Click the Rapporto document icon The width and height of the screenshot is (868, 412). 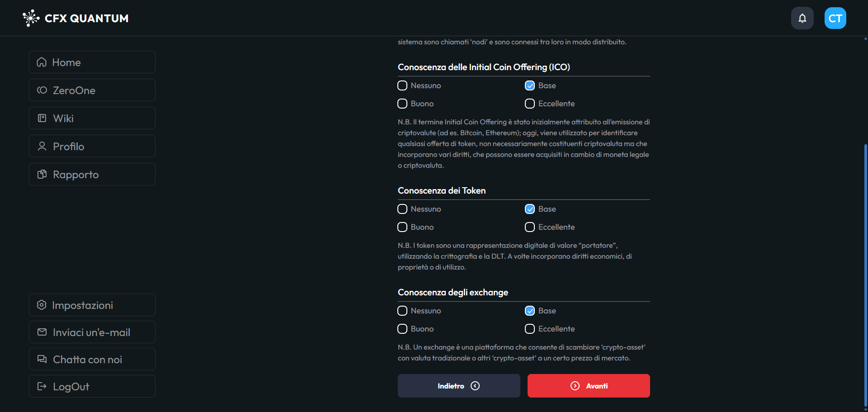coord(42,174)
